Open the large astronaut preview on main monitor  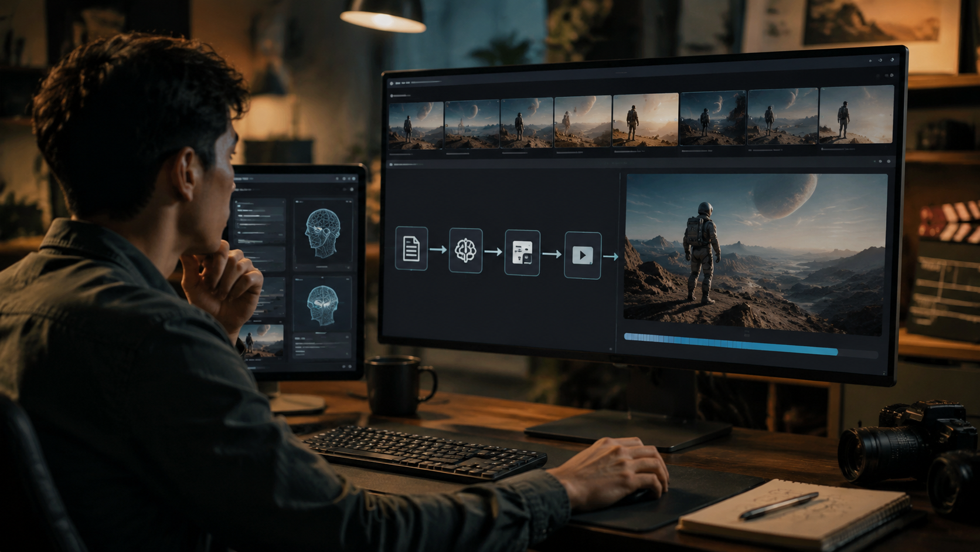click(755, 254)
